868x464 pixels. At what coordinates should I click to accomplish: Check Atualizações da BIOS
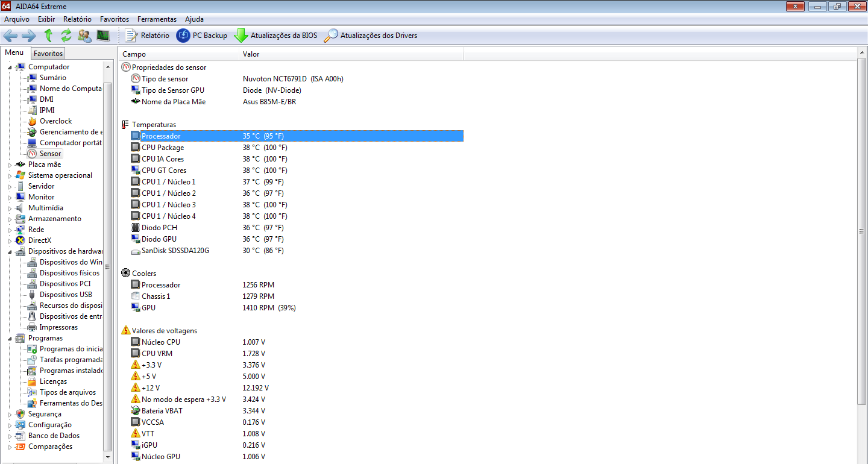click(275, 36)
